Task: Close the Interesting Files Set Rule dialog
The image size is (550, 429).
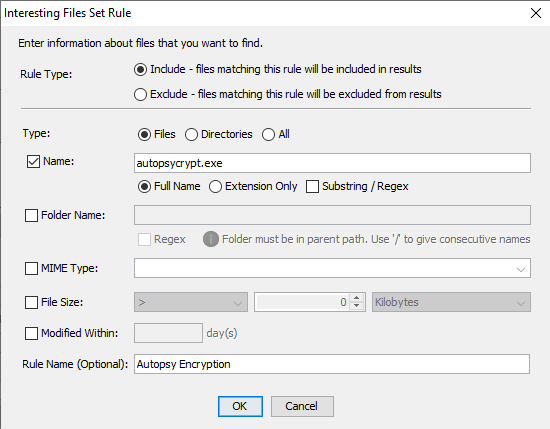Action: coord(536,13)
